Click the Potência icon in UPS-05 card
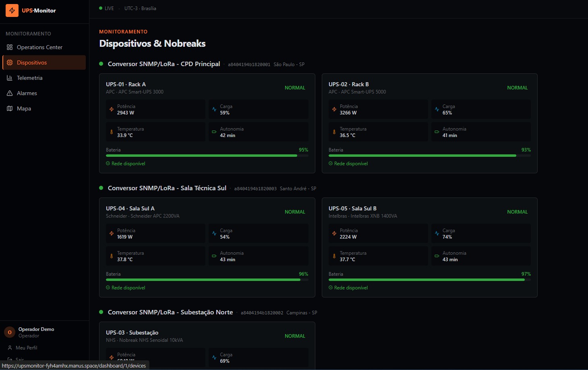This screenshot has width=588, height=370. [334, 233]
